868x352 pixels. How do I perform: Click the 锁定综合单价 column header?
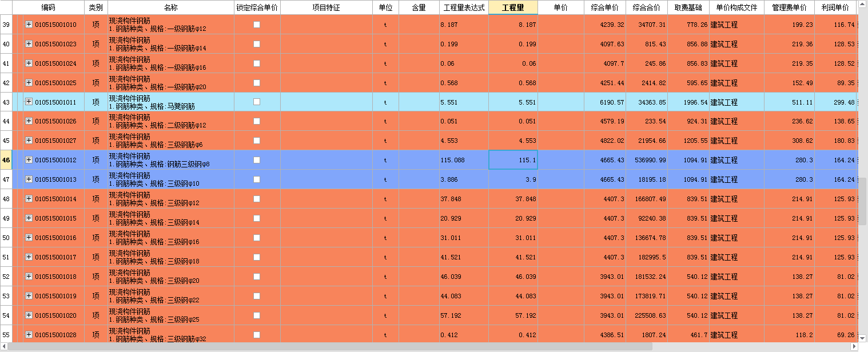[257, 7]
